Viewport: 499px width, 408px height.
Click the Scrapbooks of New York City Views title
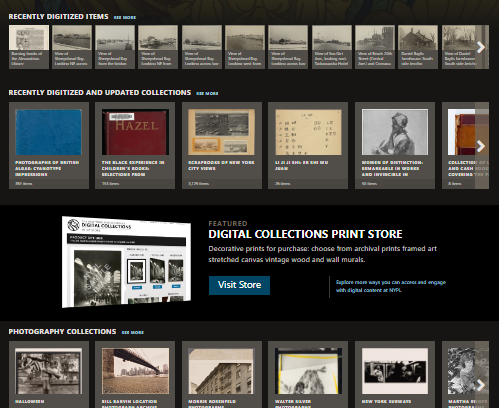(221, 165)
